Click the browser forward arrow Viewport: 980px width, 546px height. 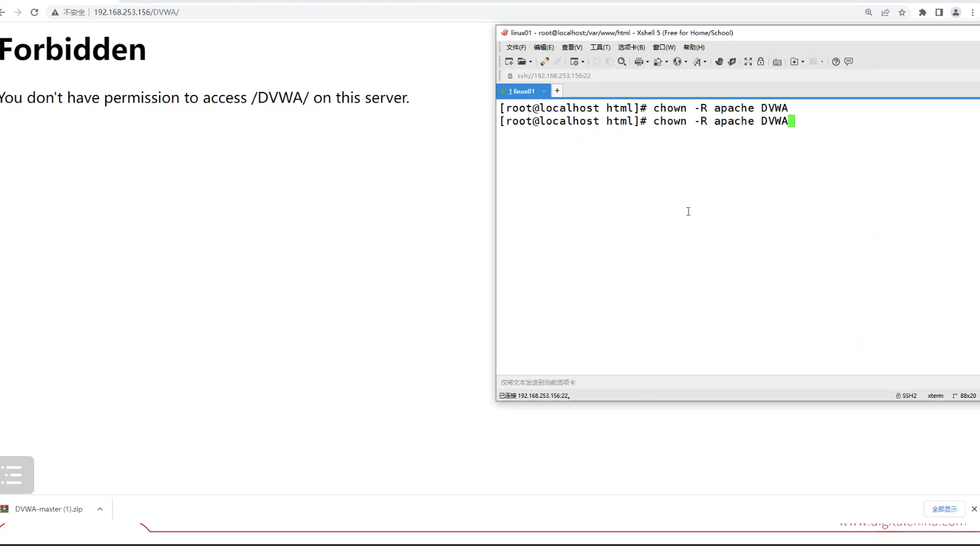(x=18, y=12)
